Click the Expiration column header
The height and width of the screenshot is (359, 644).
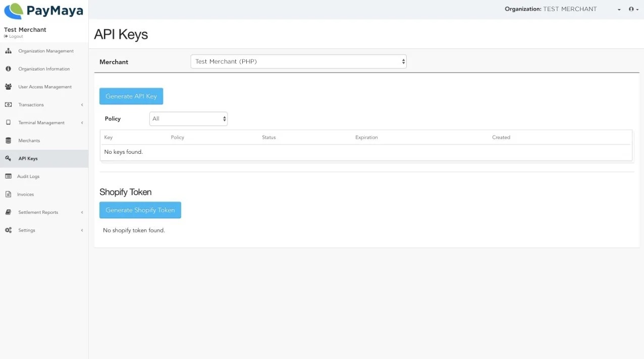(x=366, y=137)
